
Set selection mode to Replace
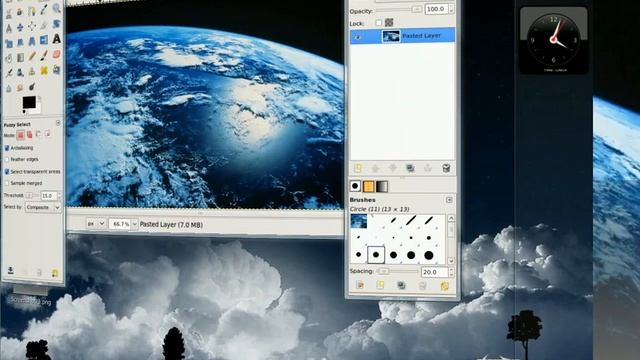pyautogui.click(x=20, y=135)
